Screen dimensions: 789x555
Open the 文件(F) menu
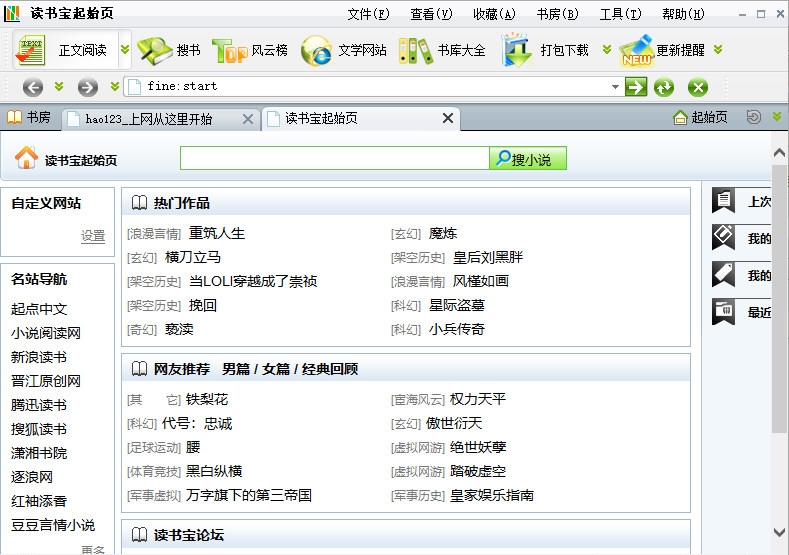click(368, 14)
